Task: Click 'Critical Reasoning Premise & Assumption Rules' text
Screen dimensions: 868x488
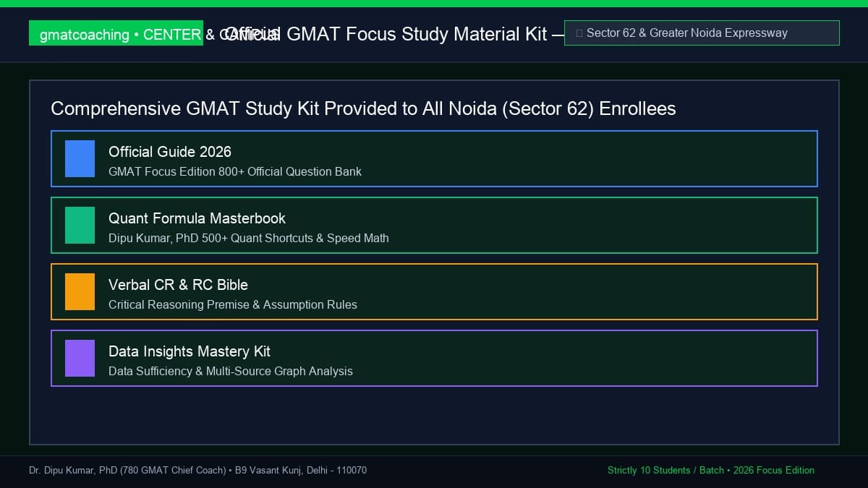Action: pos(233,305)
